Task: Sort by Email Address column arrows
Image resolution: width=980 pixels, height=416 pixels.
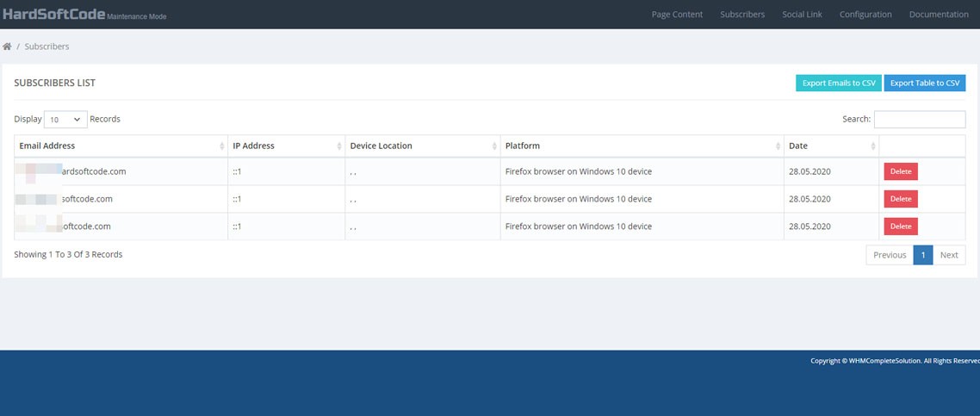Action: pyautogui.click(x=222, y=146)
